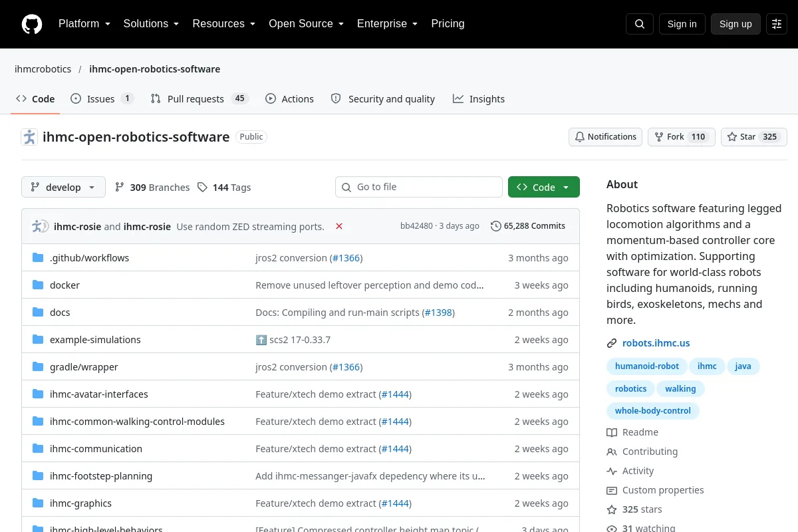Switch to the Pull requests tab
798x532 pixels.
(199, 98)
